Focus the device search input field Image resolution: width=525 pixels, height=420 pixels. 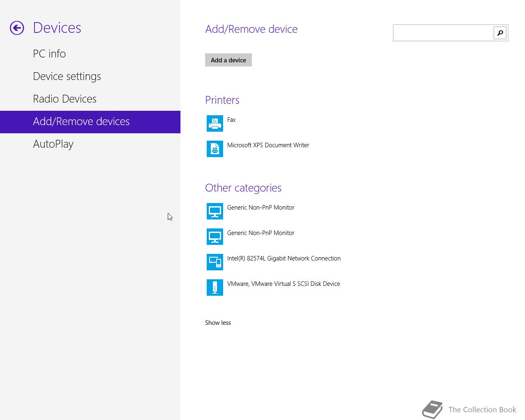pos(443,33)
